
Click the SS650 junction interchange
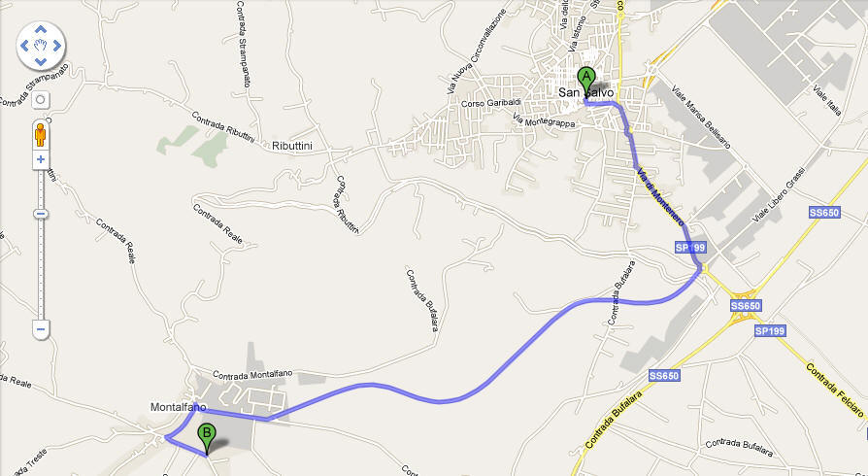click(743, 306)
